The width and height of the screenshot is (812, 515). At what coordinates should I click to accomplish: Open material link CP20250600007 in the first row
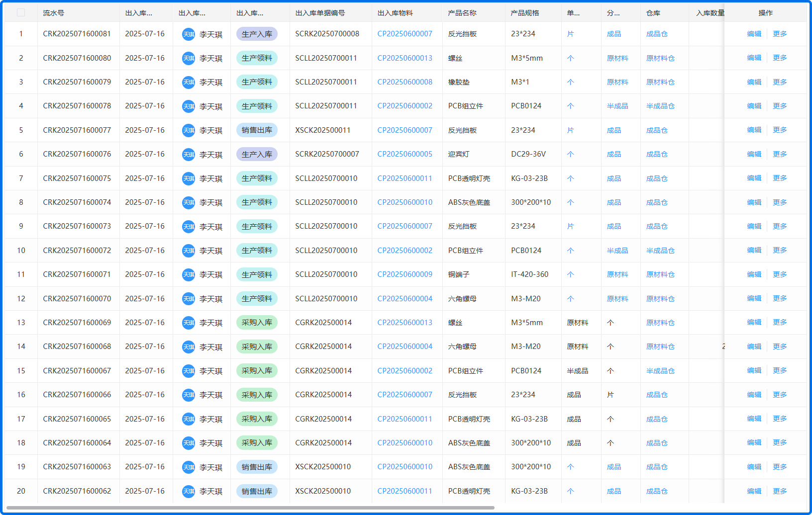pyautogui.click(x=405, y=34)
